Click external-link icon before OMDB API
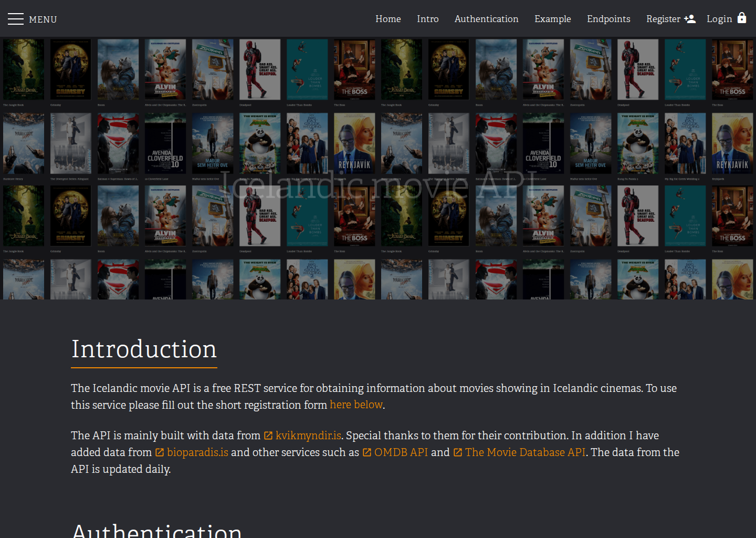 coord(367,452)
